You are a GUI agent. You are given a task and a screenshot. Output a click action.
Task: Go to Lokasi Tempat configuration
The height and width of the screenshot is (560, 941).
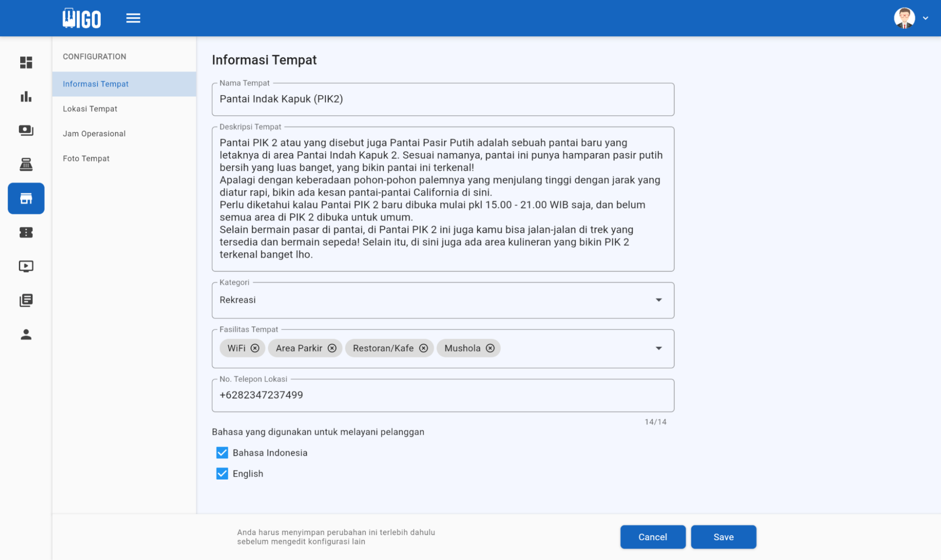pyautogui.click(x=90, y=109)
